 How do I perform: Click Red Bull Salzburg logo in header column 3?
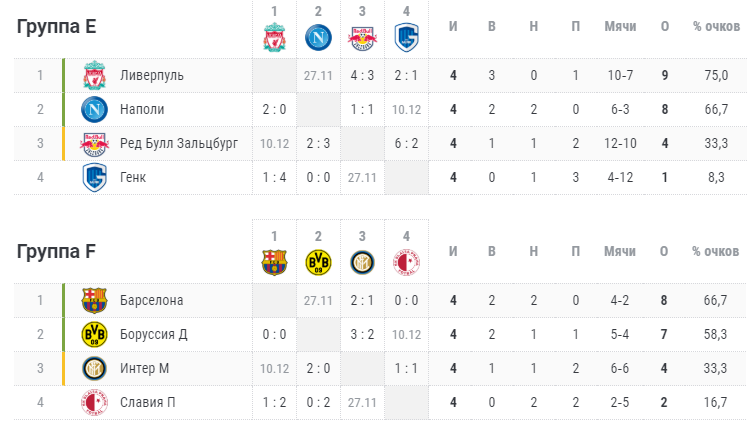point(362,38)
